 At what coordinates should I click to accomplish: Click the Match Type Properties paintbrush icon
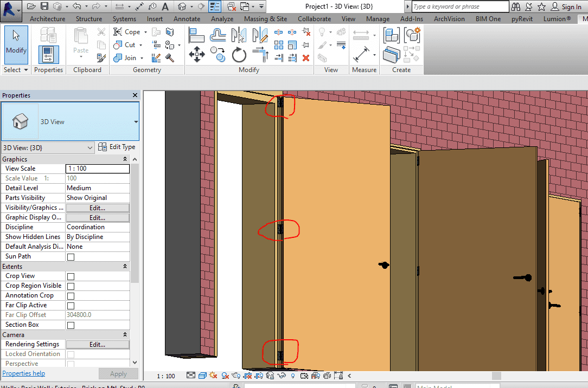pyautogui.click(x=101, y=58)
